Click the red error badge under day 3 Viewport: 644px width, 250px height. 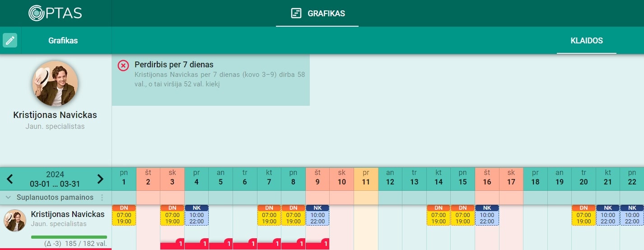click(x=173, y=244)
